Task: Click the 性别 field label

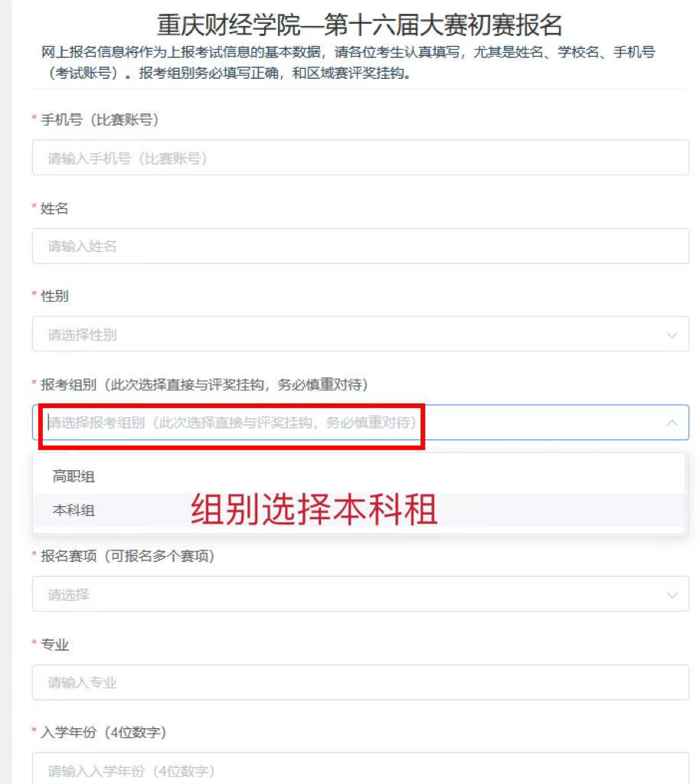Action: point(54,296)
